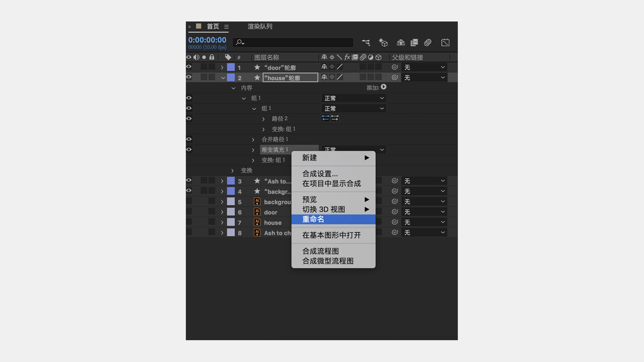Viewport: 644px width, 362px height.
Task: Click the frame blending column icon
Action: point(355,57)
